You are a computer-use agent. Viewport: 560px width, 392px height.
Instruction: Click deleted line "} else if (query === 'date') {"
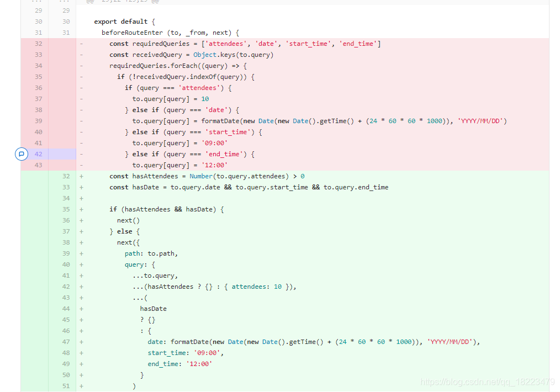coord(182,110)
